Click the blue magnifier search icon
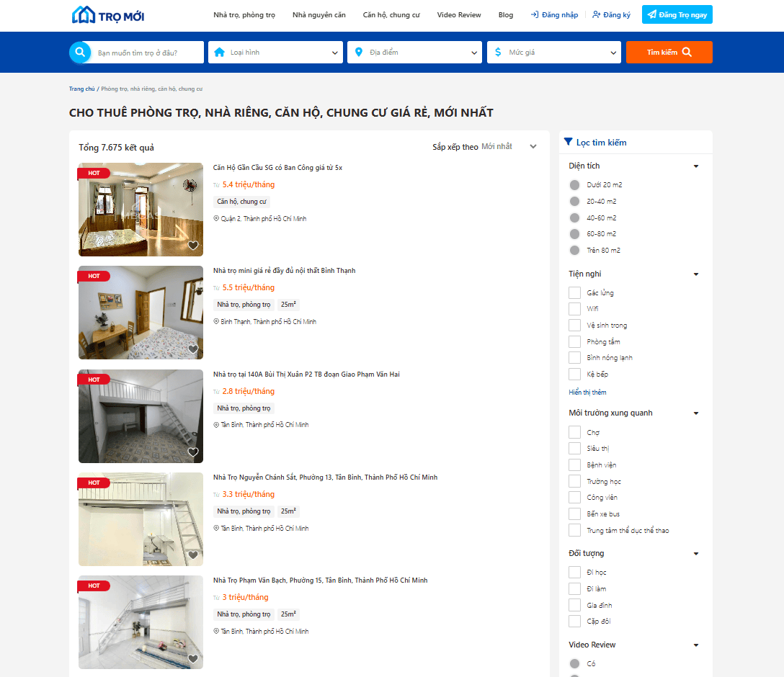784x677 pixels. point(80,52)
